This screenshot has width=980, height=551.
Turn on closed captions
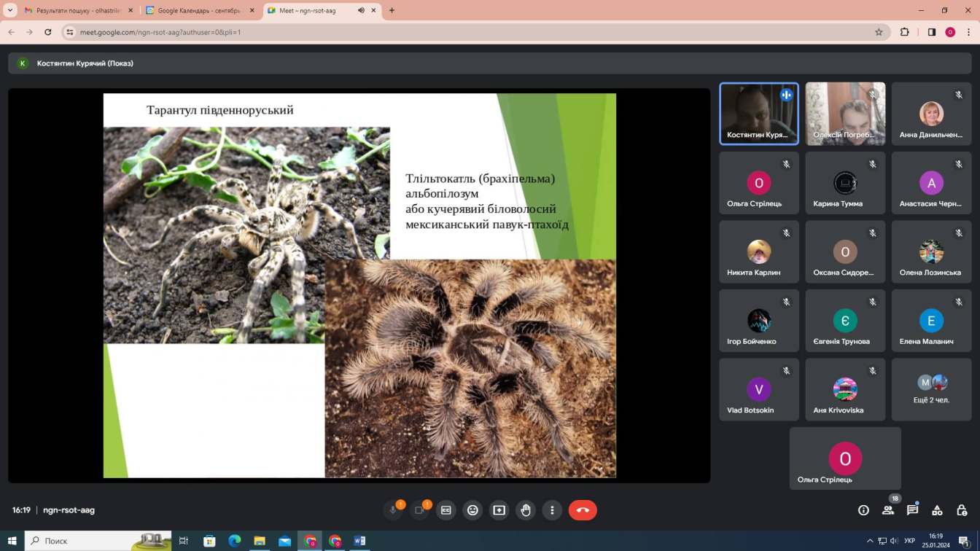pos(446,510)
